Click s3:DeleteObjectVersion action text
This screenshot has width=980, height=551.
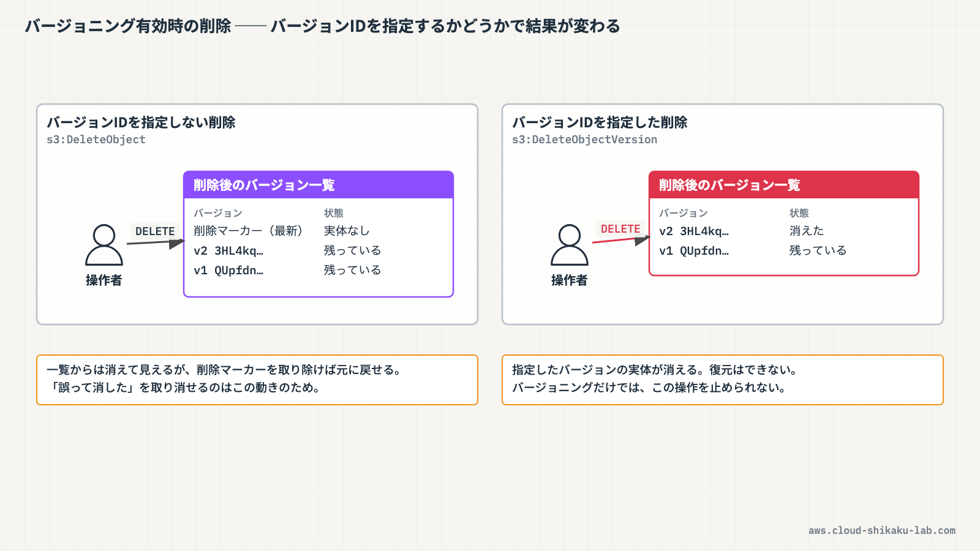pyautogui.click(x=584, y=140)
